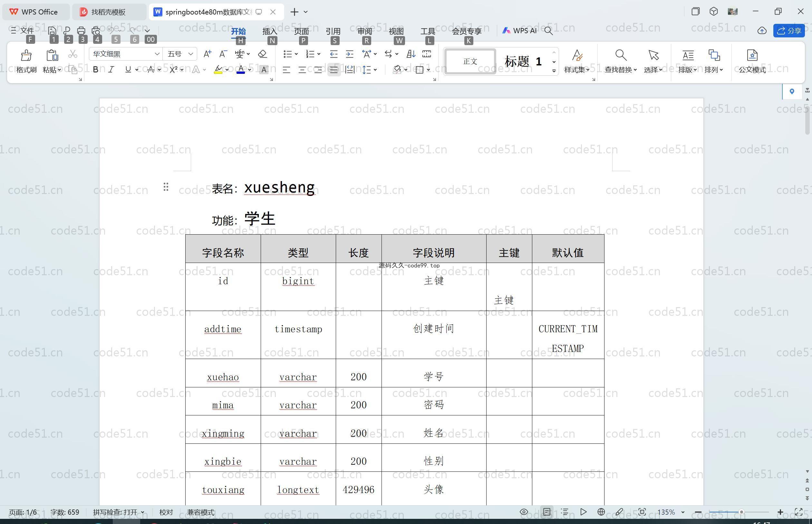Click the full screen expand icon in status bar

(x=799, y=512)
